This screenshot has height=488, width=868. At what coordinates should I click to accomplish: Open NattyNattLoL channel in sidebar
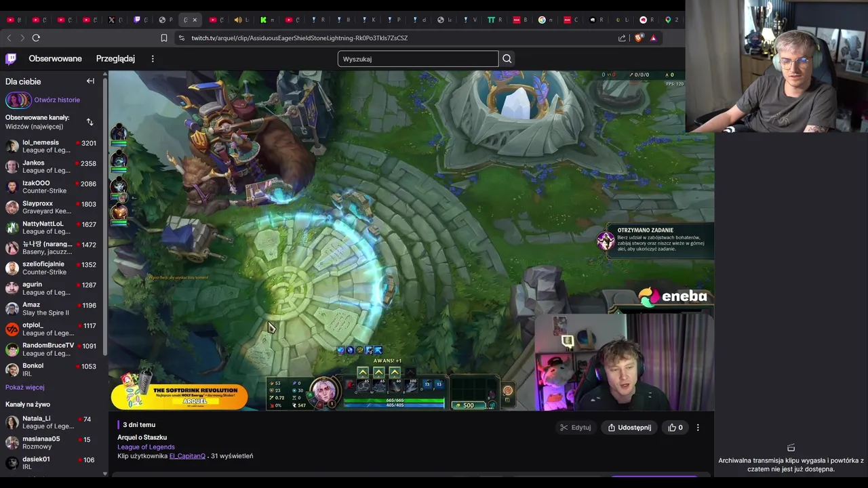click(x=52, y=228)
